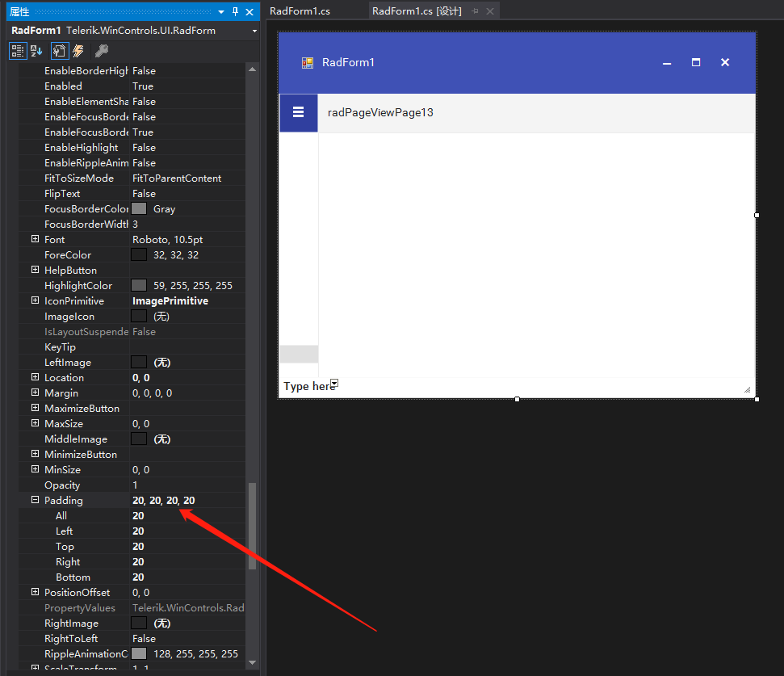Expand the HelpButton property

[x=35, y=270]
